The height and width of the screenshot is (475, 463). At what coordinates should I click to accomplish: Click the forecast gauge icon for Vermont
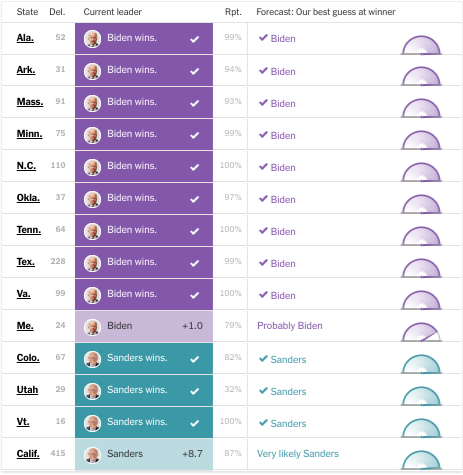coord(421,428)
